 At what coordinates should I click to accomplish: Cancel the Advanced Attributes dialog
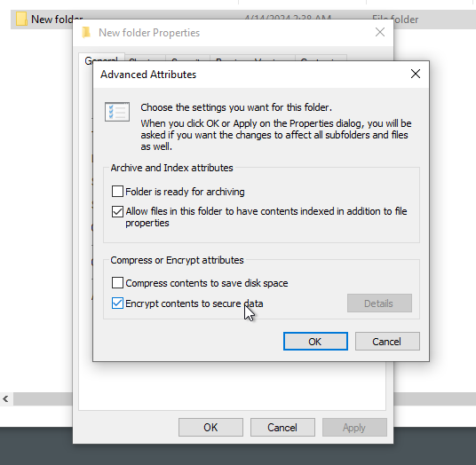coord(387,342)
